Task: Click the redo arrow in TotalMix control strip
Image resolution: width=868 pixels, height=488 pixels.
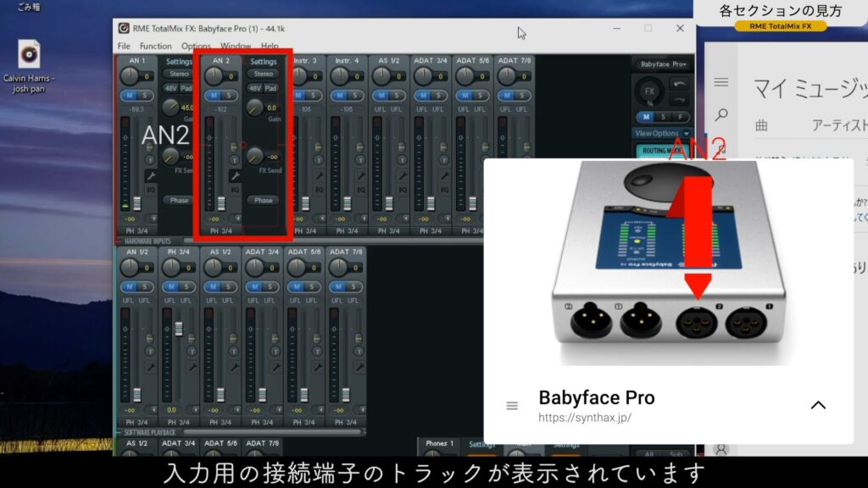Action: click(679, 100)
